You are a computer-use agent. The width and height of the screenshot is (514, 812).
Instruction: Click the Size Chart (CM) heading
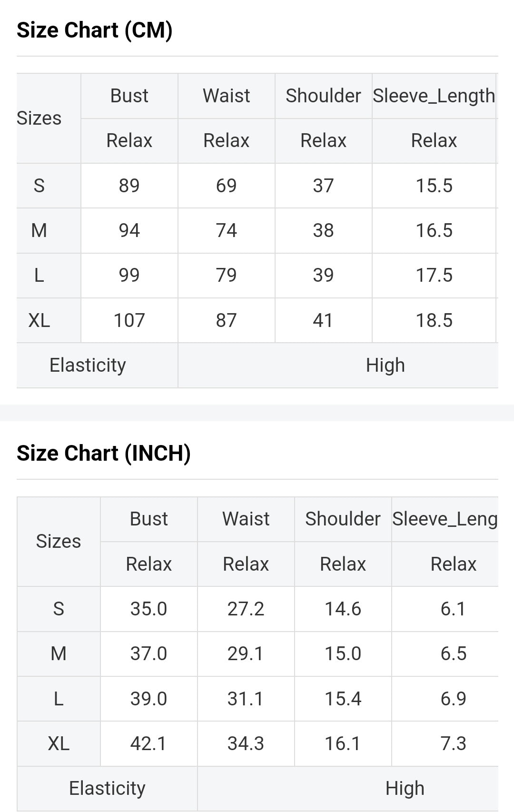[x=94, y=30]
